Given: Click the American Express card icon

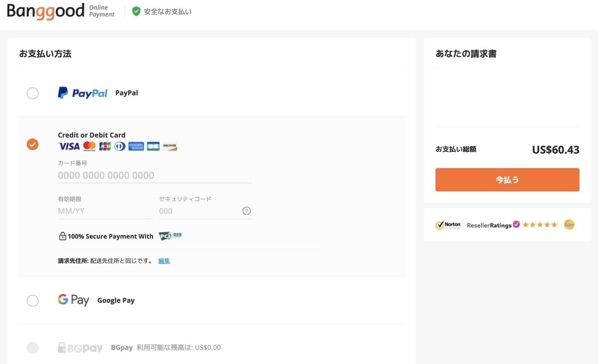Looking at the screenshot, I should (x=136, y=146).
